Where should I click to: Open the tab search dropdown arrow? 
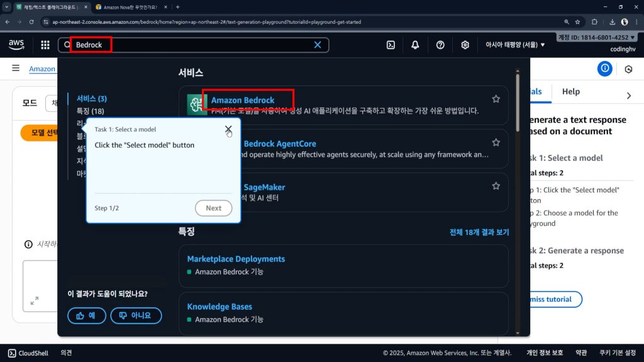[x=6, y=7]
